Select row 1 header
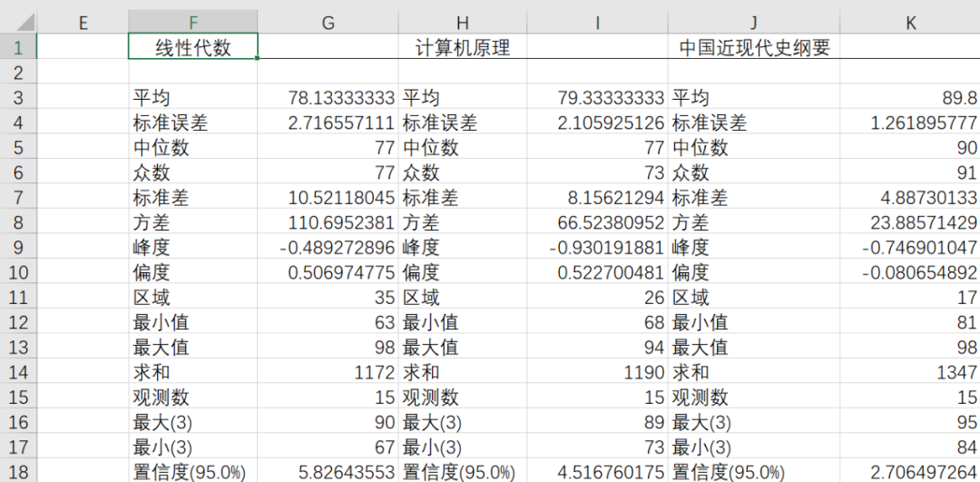 click(x=18, y=47)
